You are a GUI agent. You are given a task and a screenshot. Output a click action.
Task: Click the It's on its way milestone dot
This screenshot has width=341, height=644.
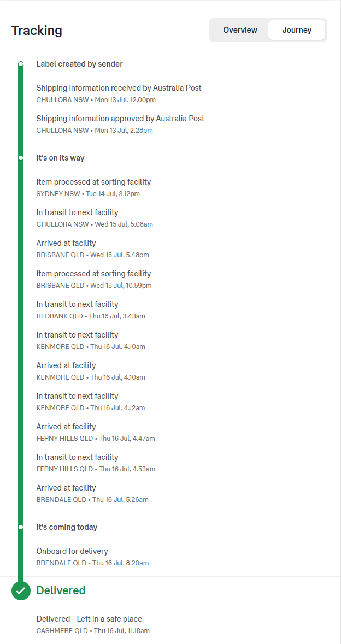[21, 158]
